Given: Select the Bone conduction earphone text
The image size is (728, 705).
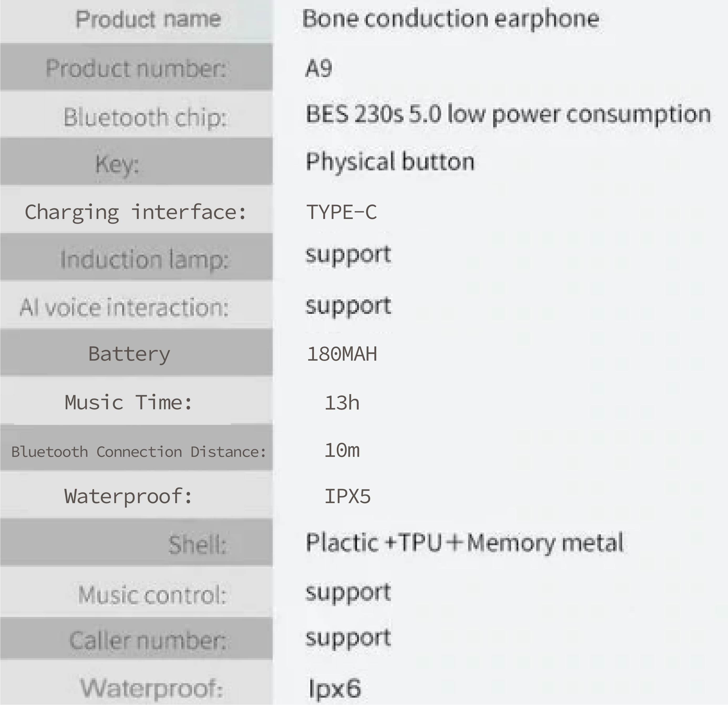Looking at the screenshot, I should click(451, 19).
